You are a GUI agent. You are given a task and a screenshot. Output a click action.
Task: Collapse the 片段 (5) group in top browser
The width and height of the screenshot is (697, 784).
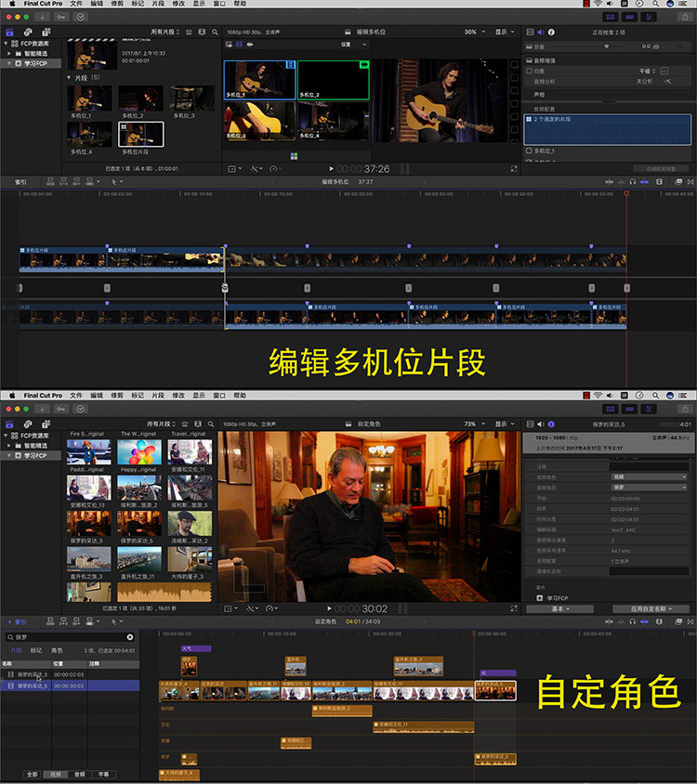(x=69, y=78)
